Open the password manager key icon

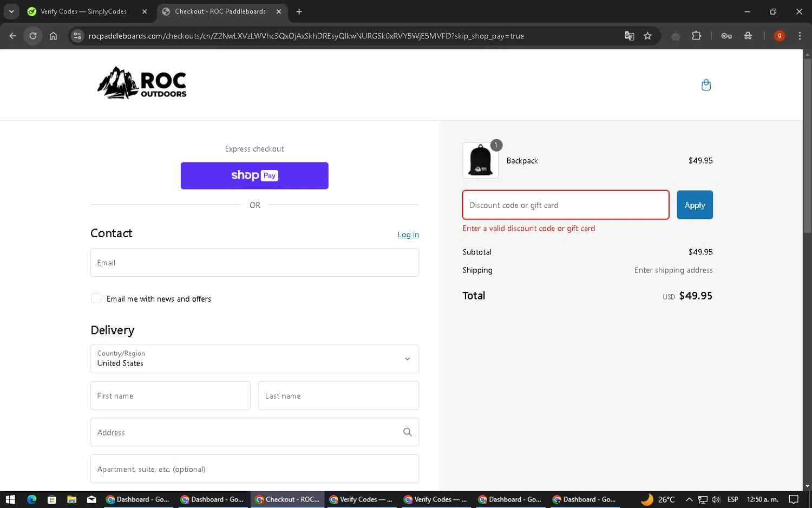(726, 36)
